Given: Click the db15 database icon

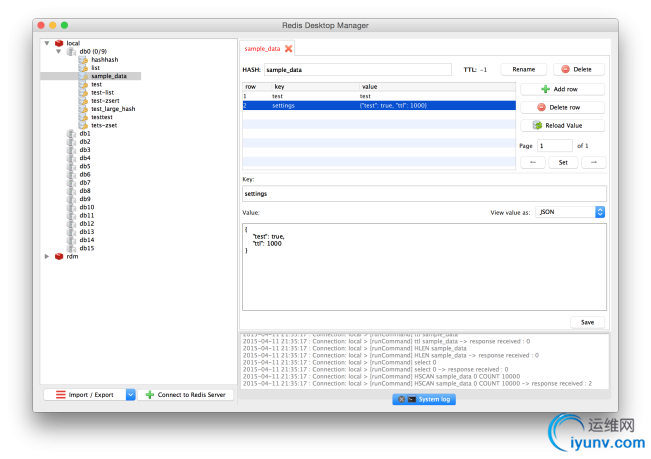Looking at the screenshot, I should pos(71,248).
